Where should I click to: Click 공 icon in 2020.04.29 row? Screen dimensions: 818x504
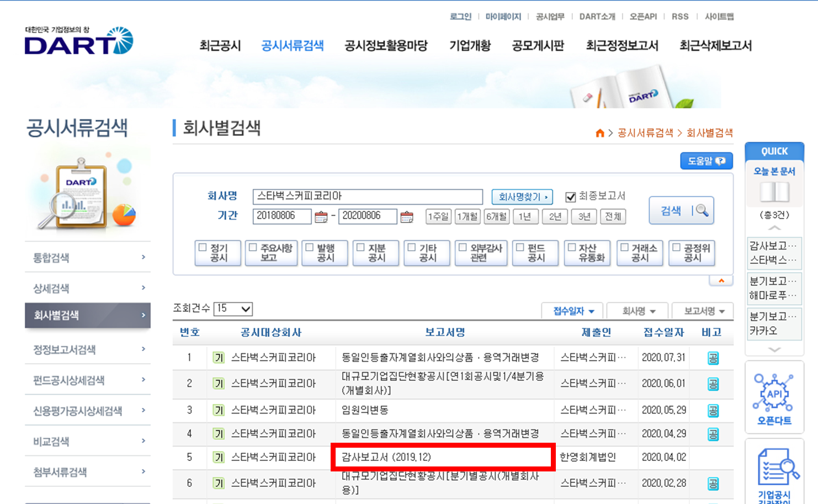[713, 434]
